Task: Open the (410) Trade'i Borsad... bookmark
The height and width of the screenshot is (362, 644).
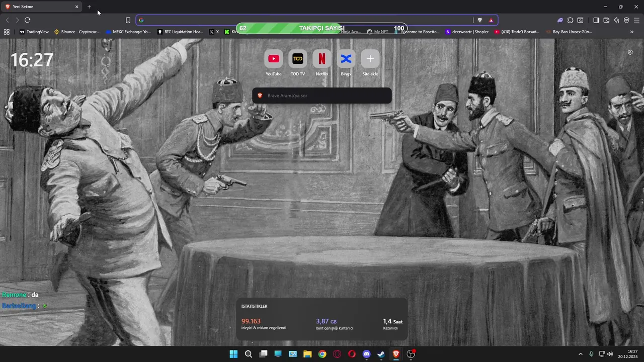Action: pyautogui.click(x=517, y=32)
